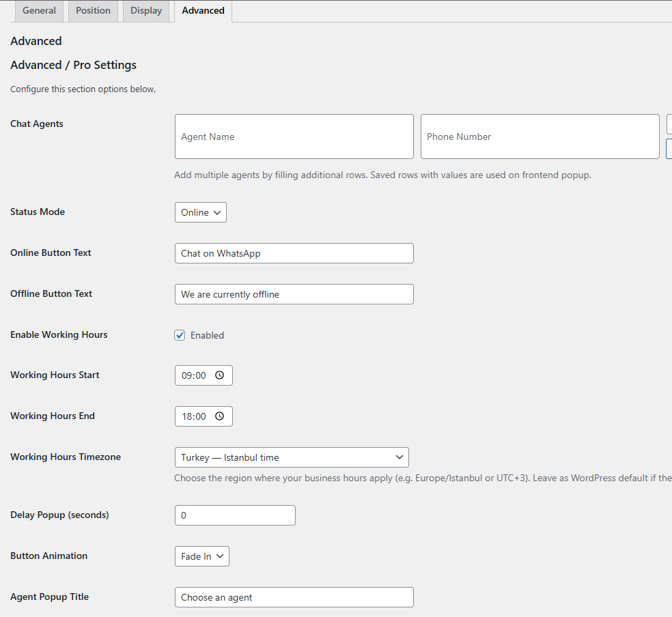
Task: Edit the Online Button Text field
Action: click(x=294, y=253)
